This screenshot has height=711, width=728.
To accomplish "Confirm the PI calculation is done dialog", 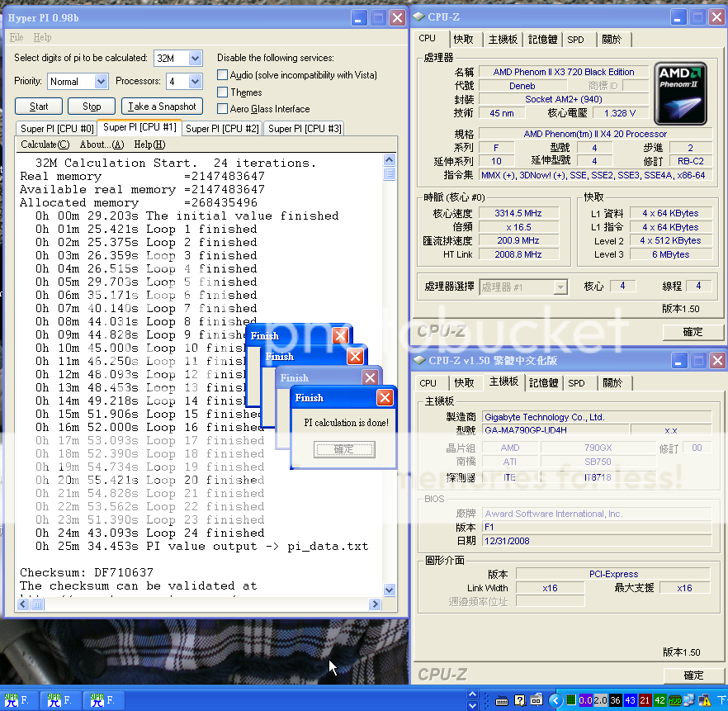I will [344, 448].
